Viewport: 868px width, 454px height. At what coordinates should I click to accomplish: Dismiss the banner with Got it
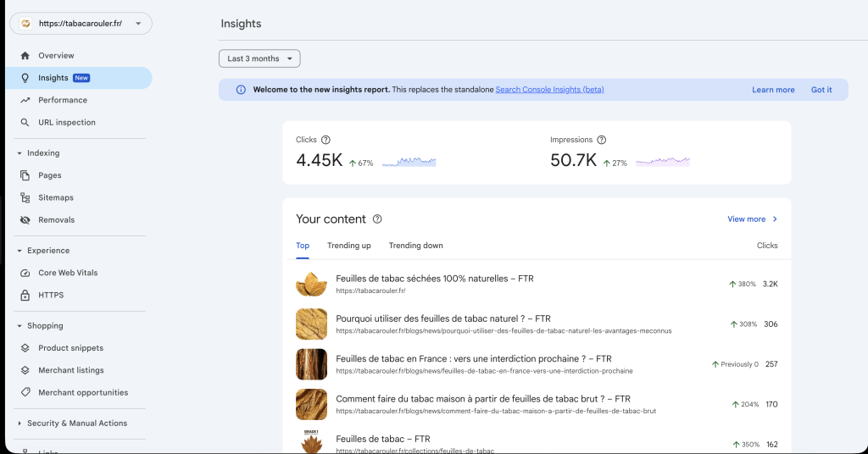coord(821,90)
